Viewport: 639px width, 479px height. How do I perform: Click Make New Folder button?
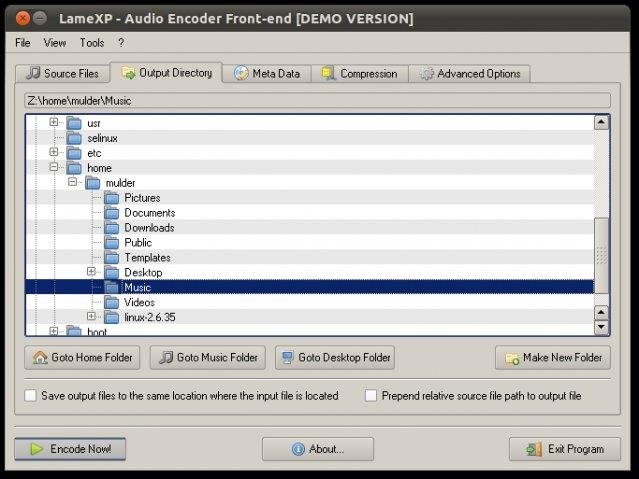(553, 358)
